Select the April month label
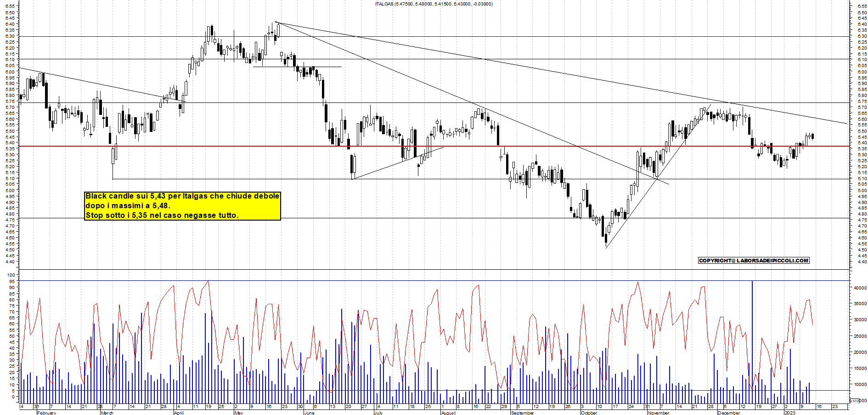 point(179,413)
